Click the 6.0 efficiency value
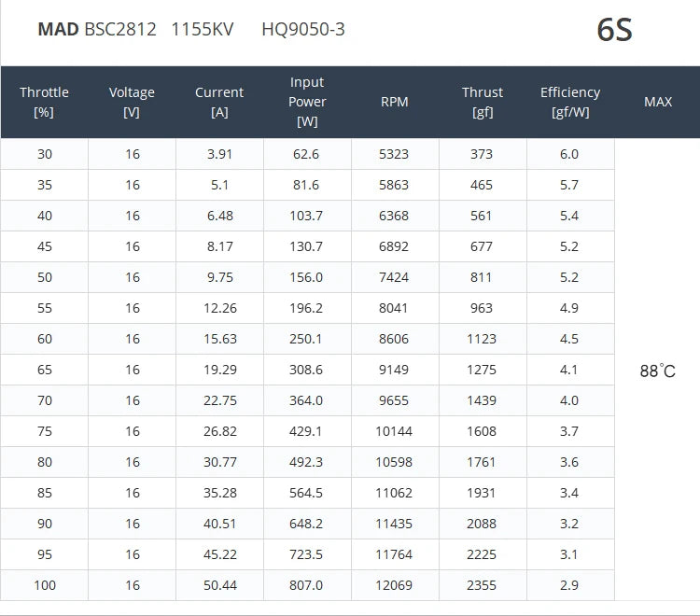This screenshot has height=616, width=700. click(569, 154)
